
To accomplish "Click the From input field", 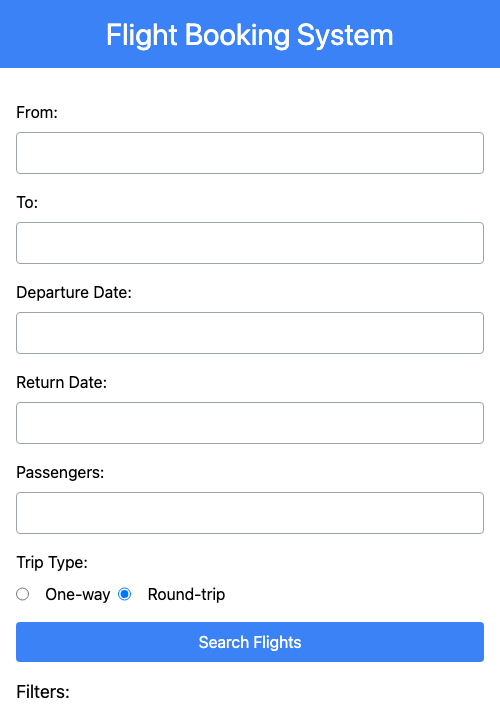I will pos(250,153).
